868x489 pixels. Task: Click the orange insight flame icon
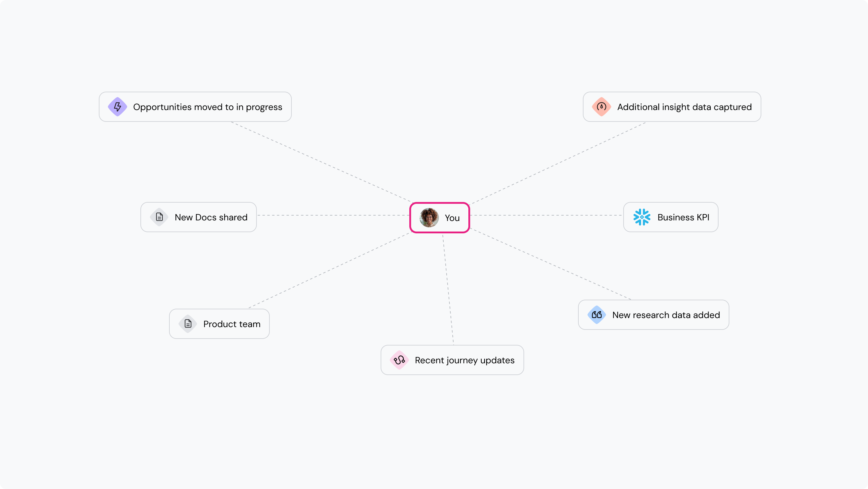click(602, 107)
